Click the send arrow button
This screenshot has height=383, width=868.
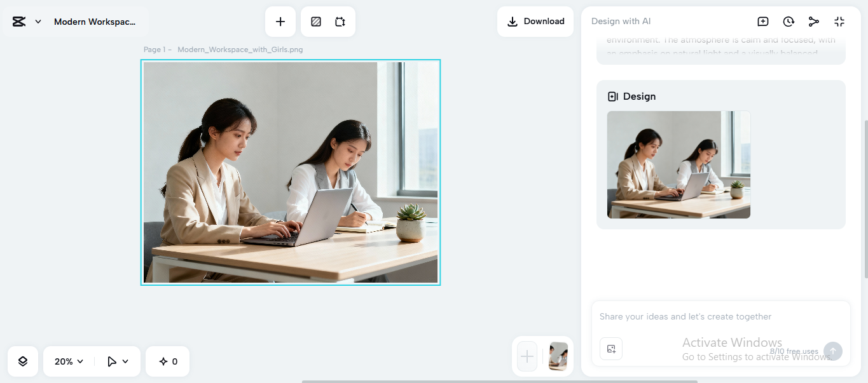tap(833, 351)
